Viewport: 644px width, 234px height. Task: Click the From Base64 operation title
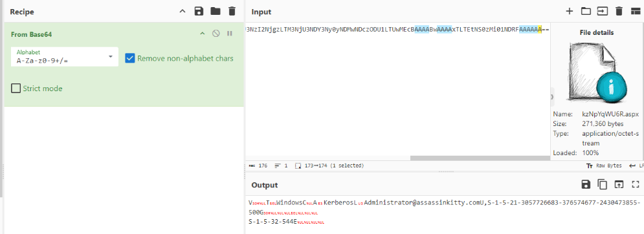coord(31,34)
